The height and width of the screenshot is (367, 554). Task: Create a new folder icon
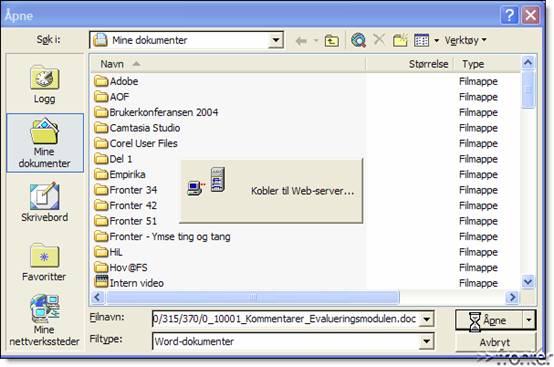pyautogui.click(x=400, y=41)
